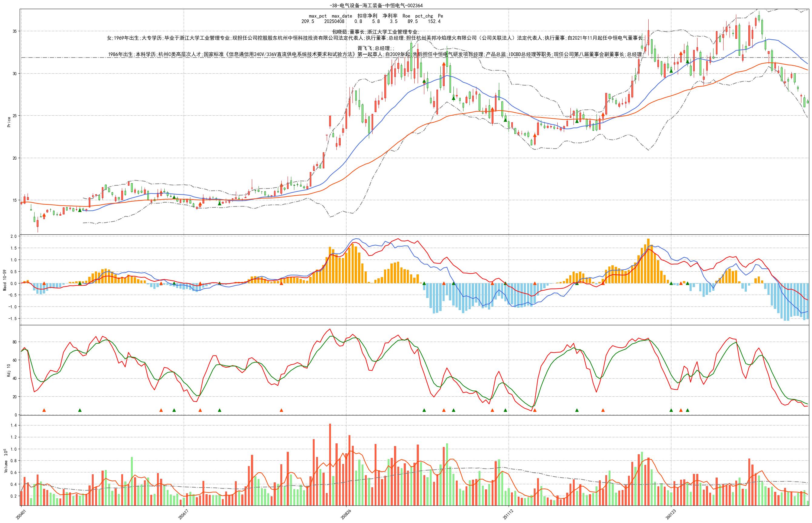This screenshot has width=812, height=523.
Task: Click the leftmost orange triangle on MACD zero line
Action: coord(44,283)
